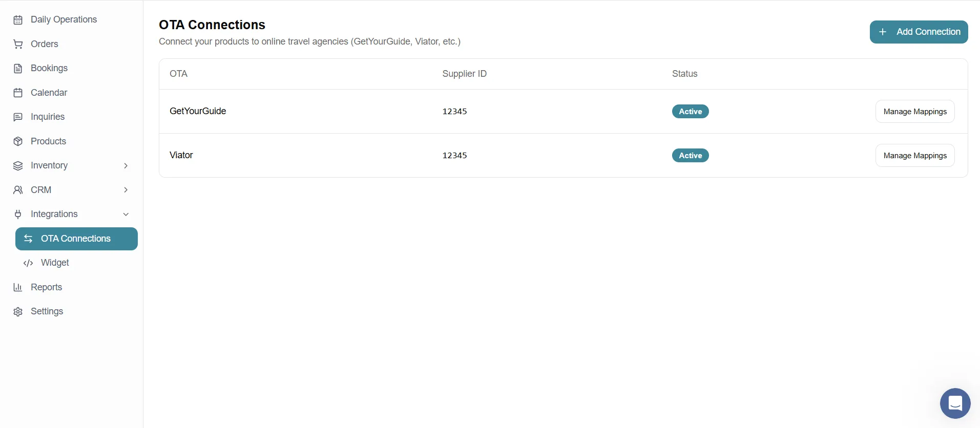Click the plus icon in Add Connection
This screenshot has width=980, height=428.
click(x=883, y=32)
